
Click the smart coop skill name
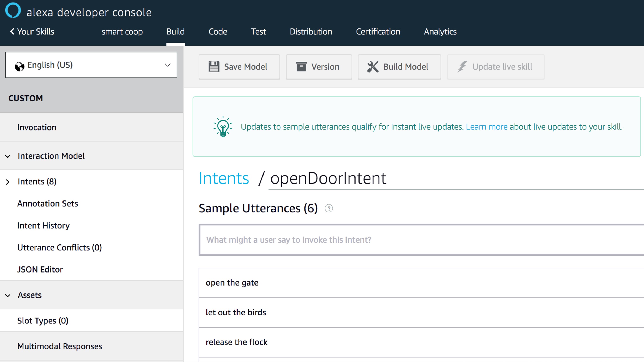122,32
